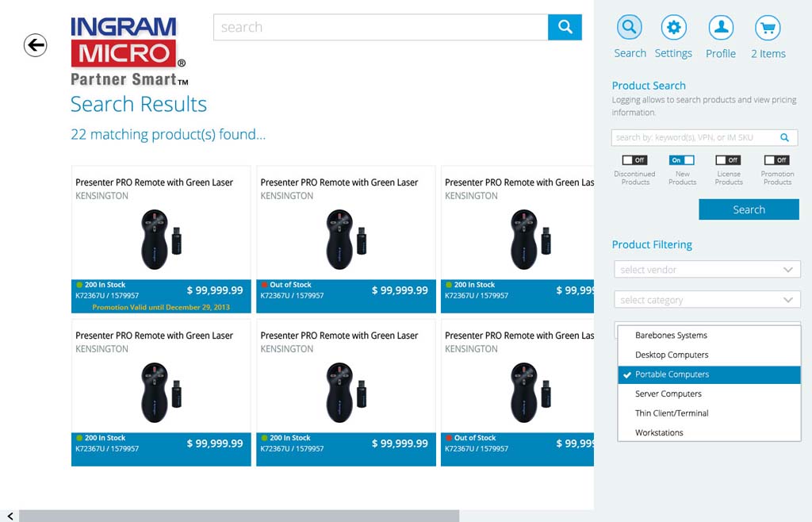Click the horizontal scrollbar left arrow
This screenshot has width=812, height=522.
tap(10, 516)
